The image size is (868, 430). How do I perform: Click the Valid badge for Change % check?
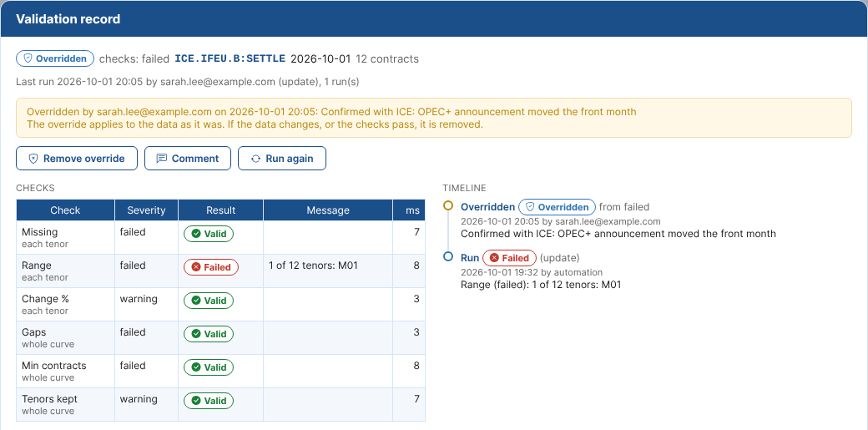pos(209,301)
